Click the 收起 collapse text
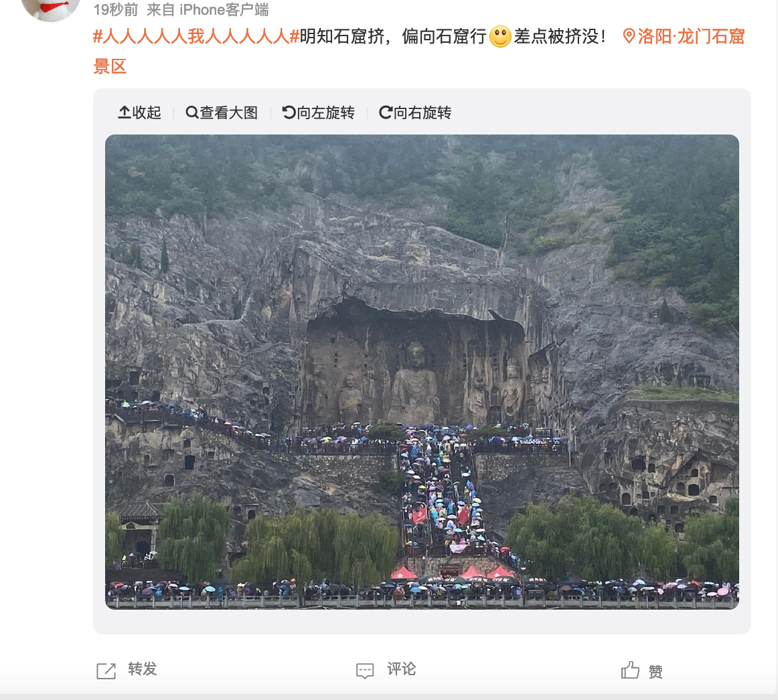Screen dimensions: 778x700 pos(147,112)
